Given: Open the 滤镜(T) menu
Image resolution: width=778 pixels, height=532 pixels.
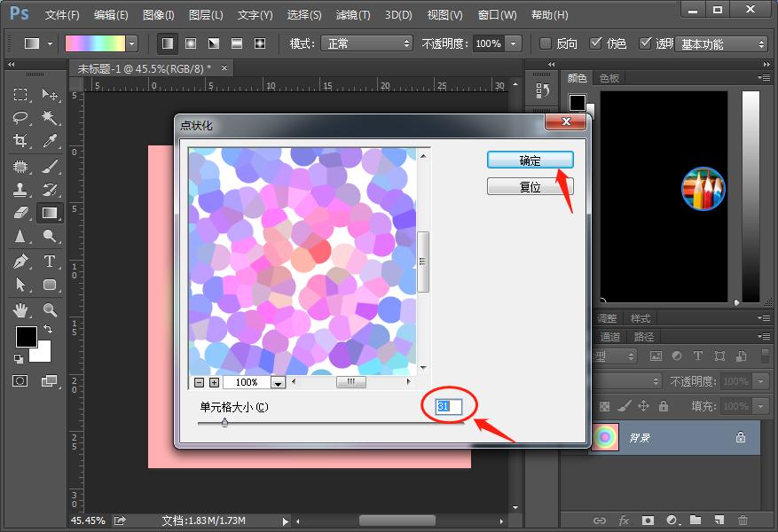Looking at the screenshot, I should tap(353, 15).
